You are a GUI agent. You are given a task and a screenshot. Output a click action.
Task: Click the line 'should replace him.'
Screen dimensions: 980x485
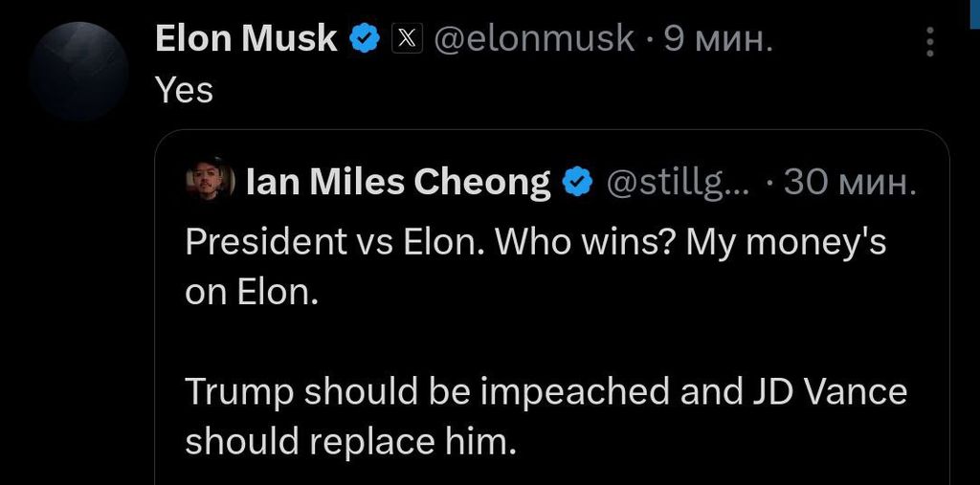click(352, 443)
